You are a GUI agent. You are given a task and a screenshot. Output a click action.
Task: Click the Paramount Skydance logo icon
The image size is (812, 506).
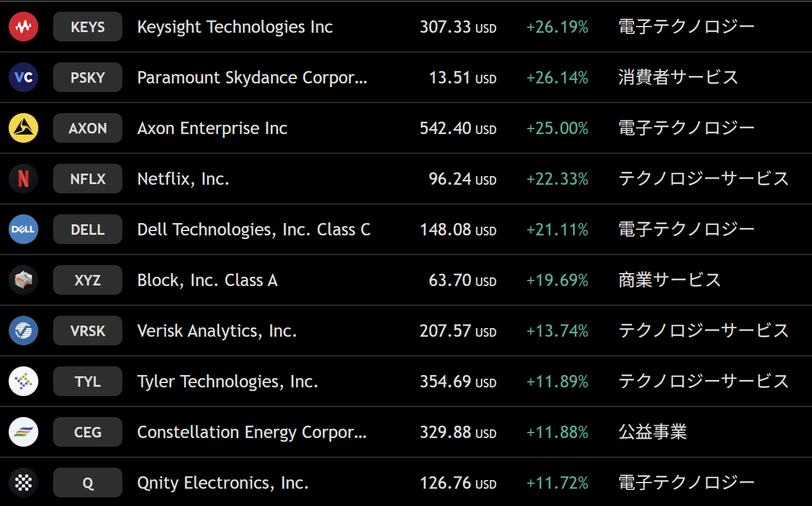pos(23,78)
